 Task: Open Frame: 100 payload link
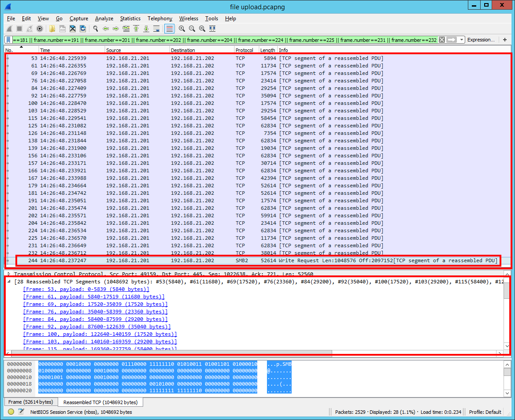click(x=100, y=334)
